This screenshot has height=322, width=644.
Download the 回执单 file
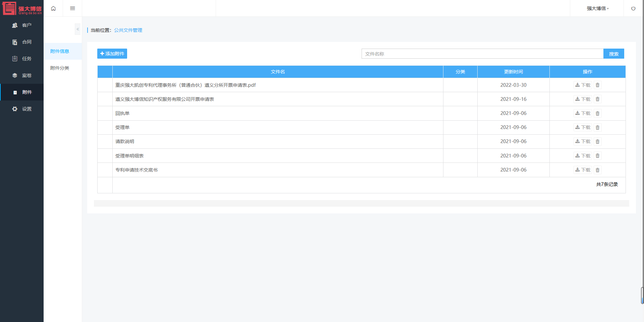point(583,113)
